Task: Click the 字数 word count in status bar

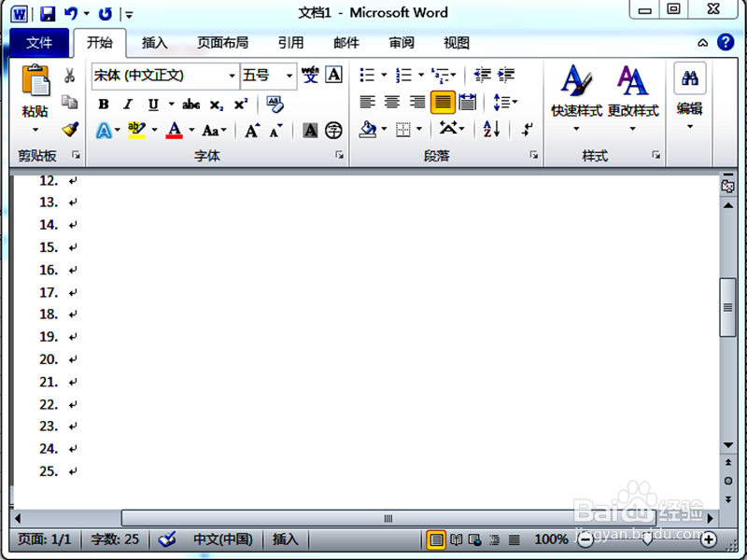Action: (114, 539)
